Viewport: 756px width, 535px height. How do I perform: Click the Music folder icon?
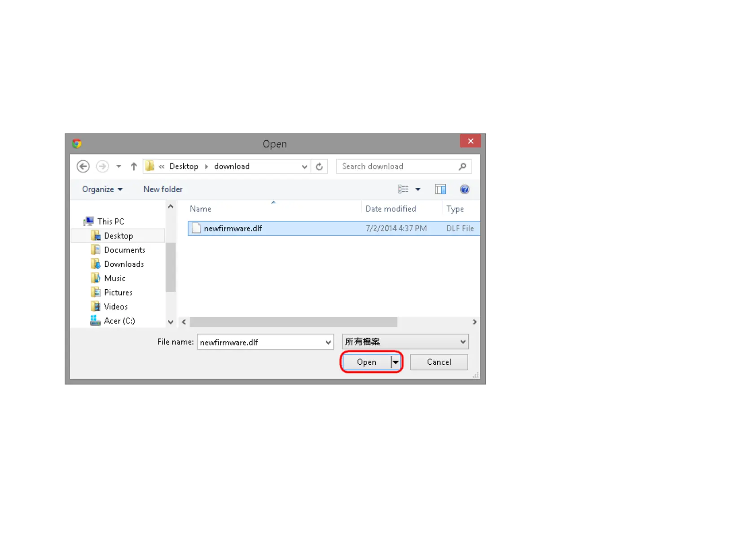(x=96, y=278)
